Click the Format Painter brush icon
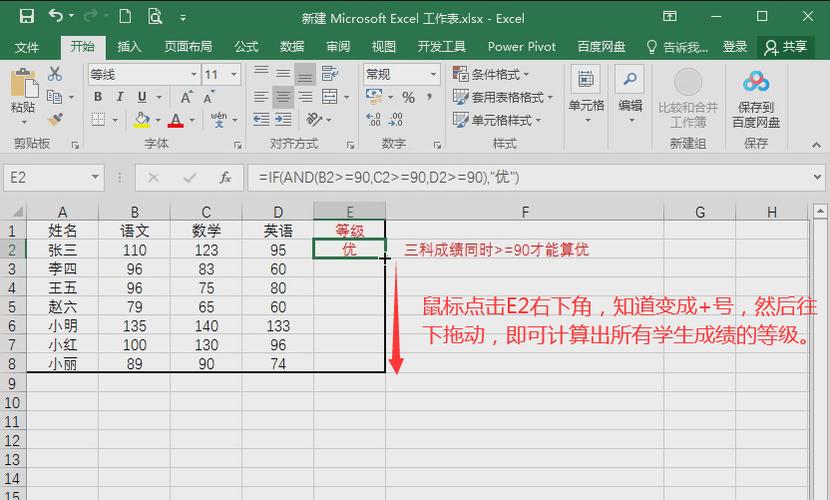 pos(55,120)
